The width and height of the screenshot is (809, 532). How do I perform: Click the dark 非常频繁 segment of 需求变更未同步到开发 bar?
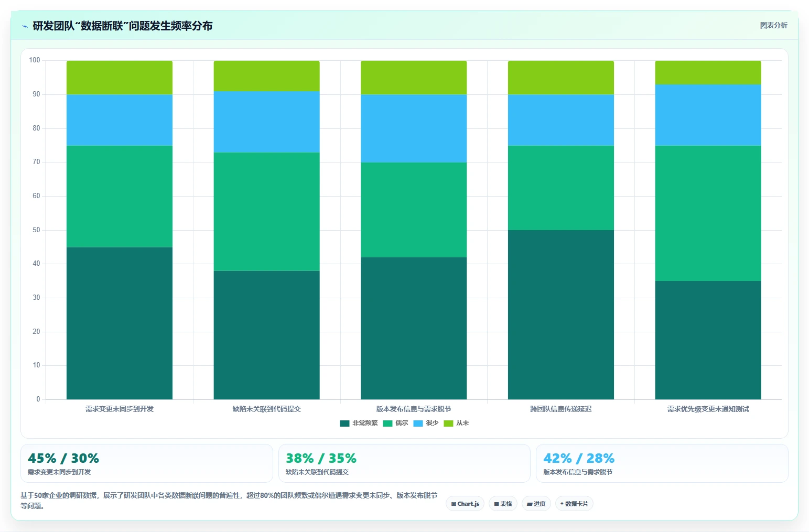[x=120, y=323]
